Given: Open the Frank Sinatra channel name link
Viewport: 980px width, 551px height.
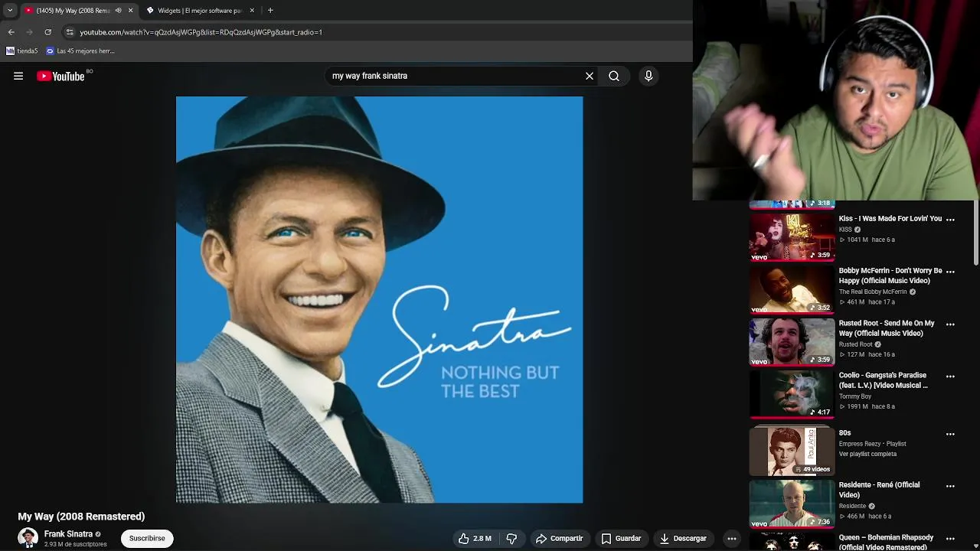Looking at the screenshot, I should 68,534.
